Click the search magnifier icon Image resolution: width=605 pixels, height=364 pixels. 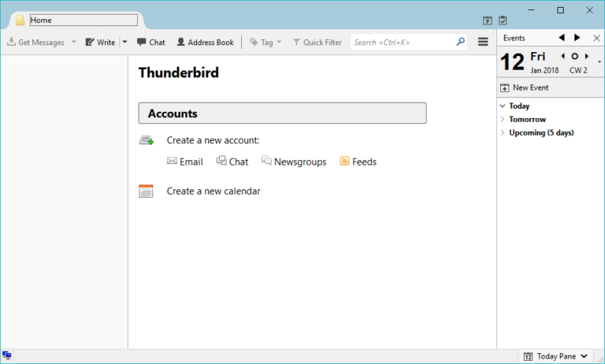coord(461,42)
